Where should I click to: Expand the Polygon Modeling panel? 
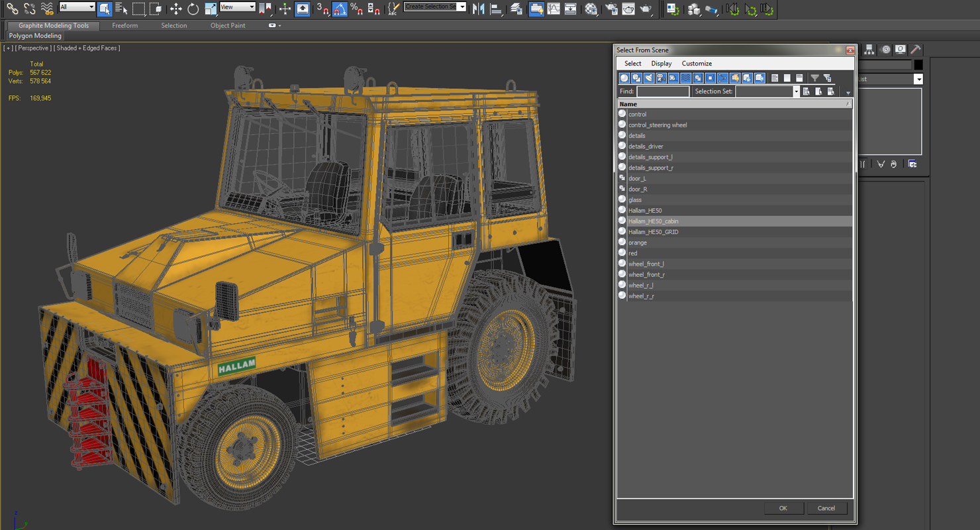coord(35,36)
